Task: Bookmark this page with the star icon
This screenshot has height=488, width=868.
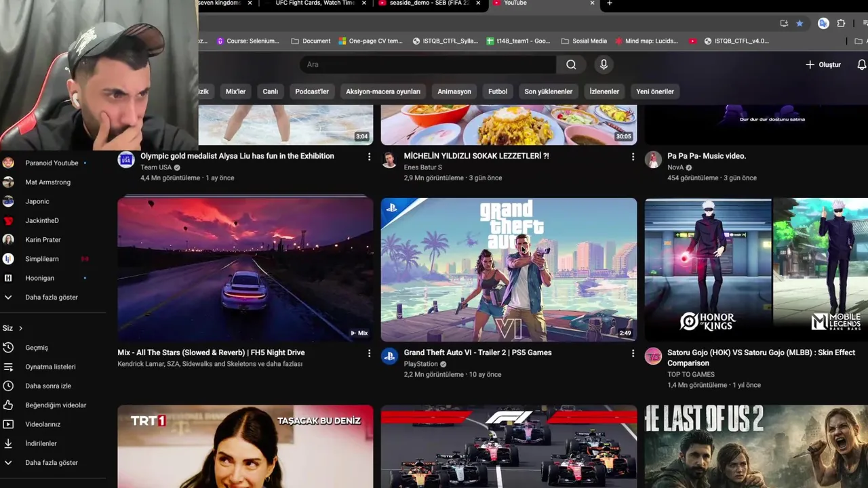Action: [800, 23]
